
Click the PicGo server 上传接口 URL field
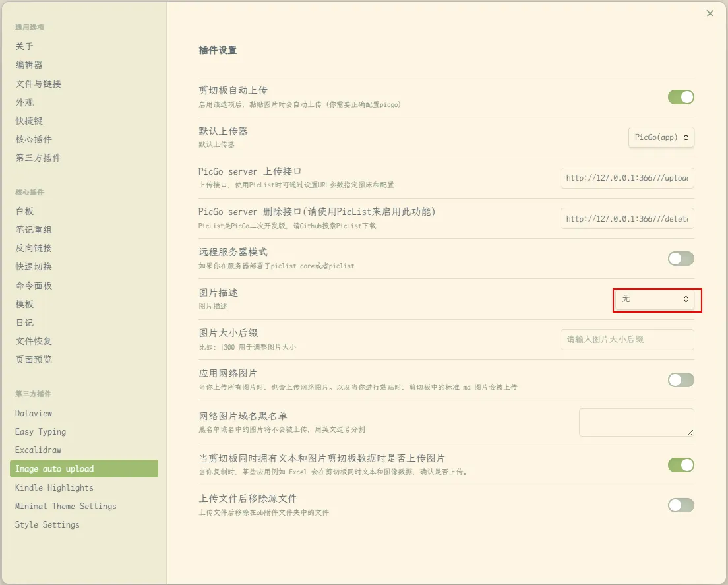[627, 178]
